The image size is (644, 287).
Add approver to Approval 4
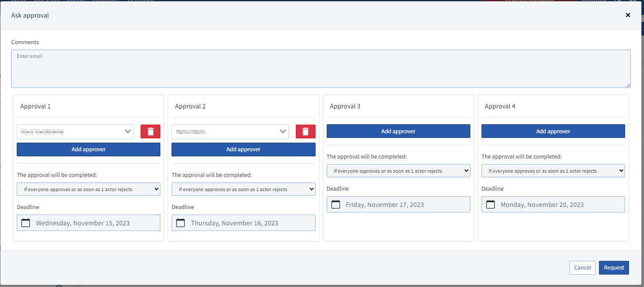(553, 131)
